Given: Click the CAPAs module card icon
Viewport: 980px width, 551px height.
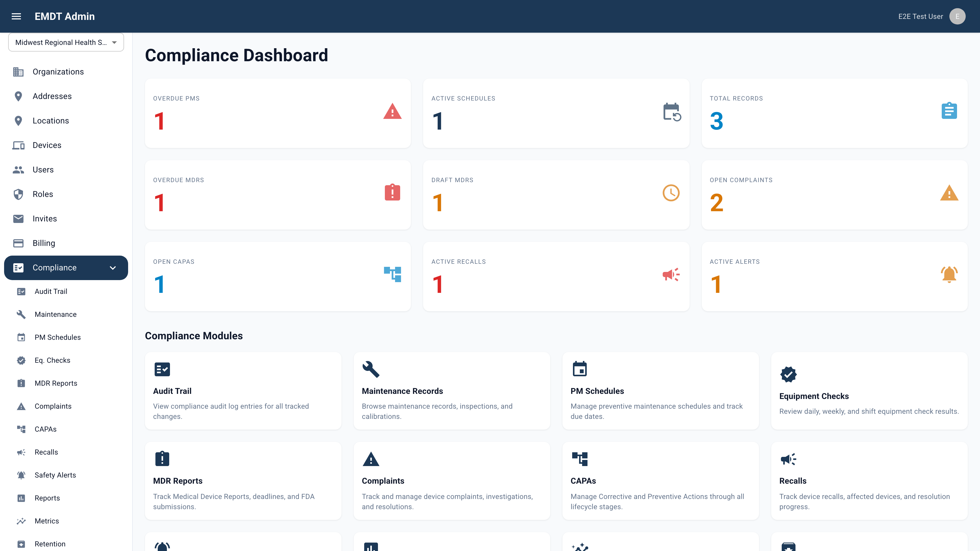Looking at the screenshot, I should [x=580, y=459].
